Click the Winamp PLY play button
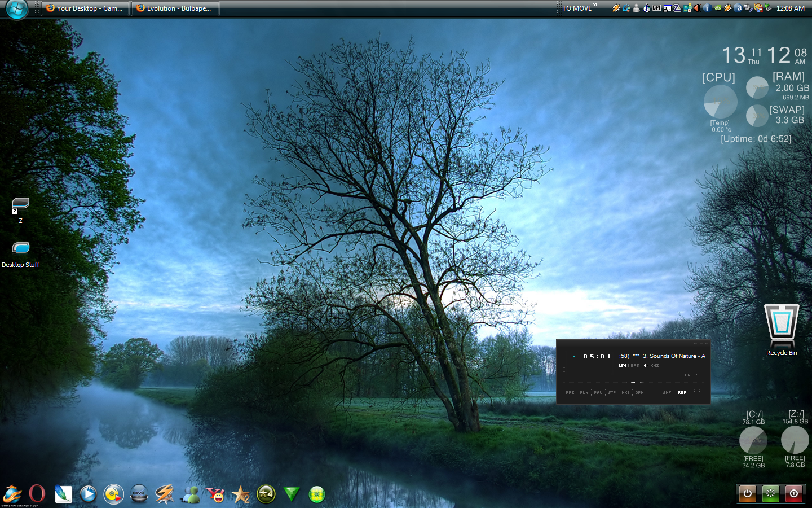 (584, 392)
